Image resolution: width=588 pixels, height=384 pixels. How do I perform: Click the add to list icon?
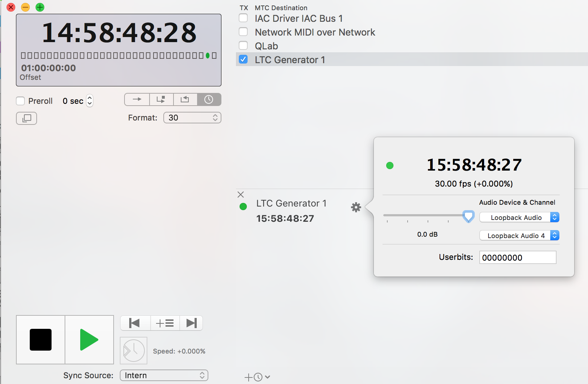(165, 323)
